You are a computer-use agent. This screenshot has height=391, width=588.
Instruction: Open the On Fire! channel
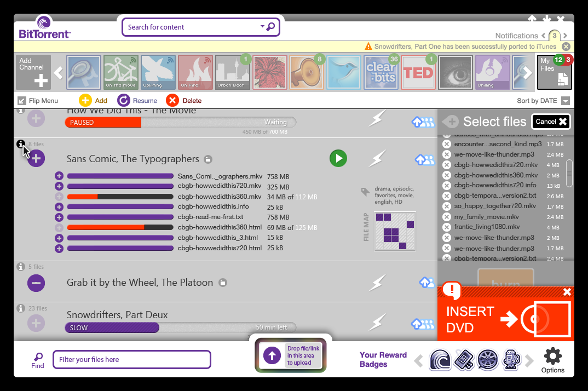pos(195,72)
